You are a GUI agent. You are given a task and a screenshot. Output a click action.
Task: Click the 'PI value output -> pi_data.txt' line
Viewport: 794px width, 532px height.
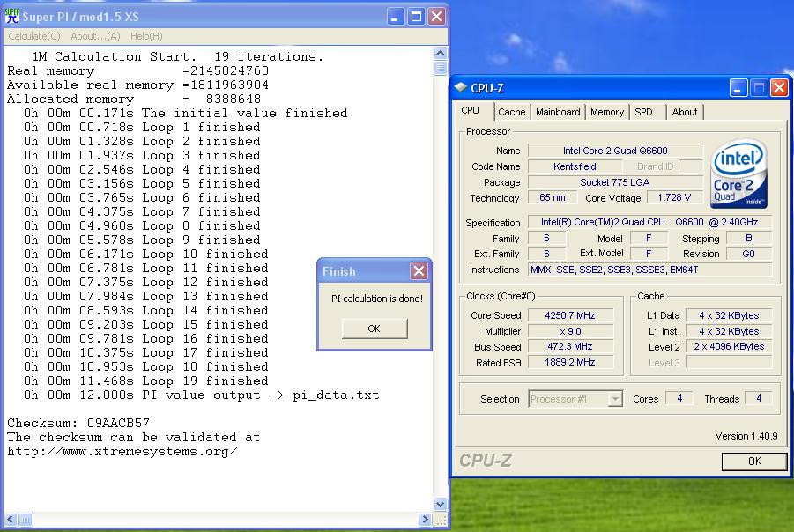point(201,395)
